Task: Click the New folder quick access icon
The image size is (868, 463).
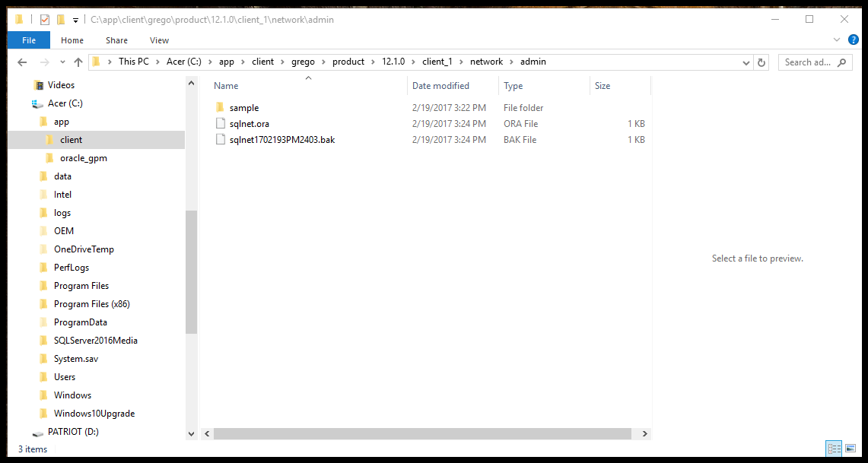Action: (61, 20)
